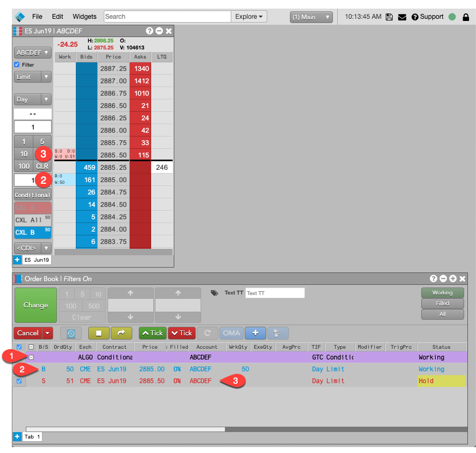
Task: Open the Explore dropdown
Action: point(248,16)
